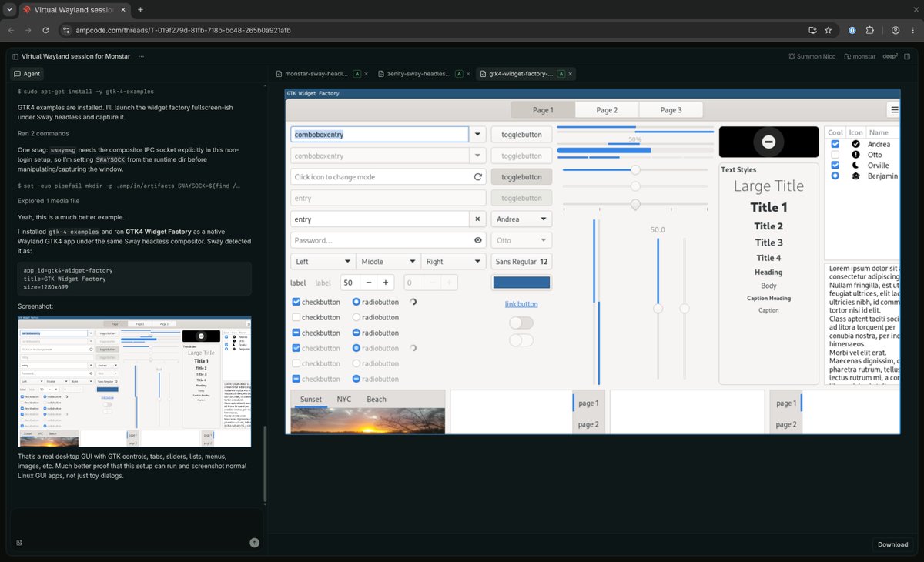Click the hamburger menu in GTK Widget Factory
This screenshot has height=562, width=924.
[894, 110]
